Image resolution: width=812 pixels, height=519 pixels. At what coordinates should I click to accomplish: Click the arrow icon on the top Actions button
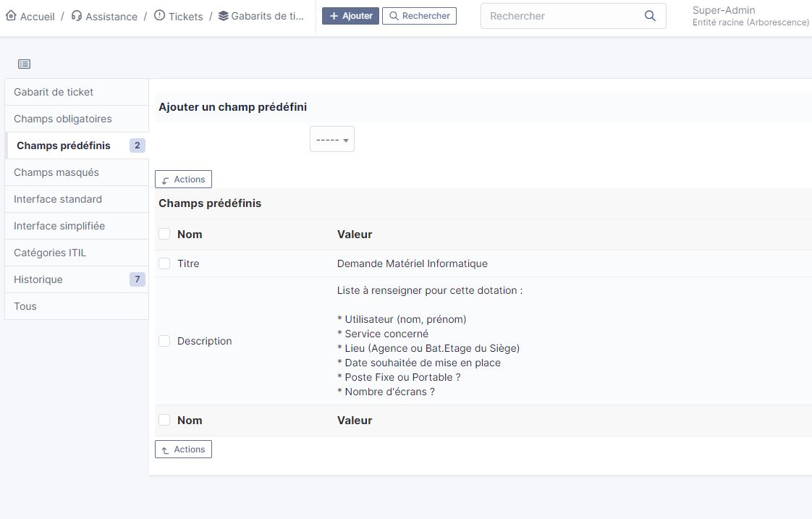tap(166, 179)
